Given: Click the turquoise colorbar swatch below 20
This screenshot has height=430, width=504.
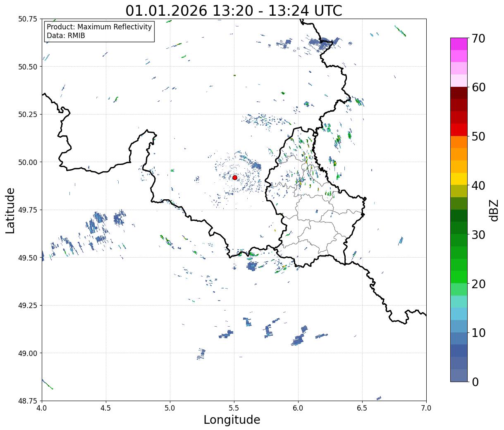Looking at the screenshot, I should tap(459, 301).
